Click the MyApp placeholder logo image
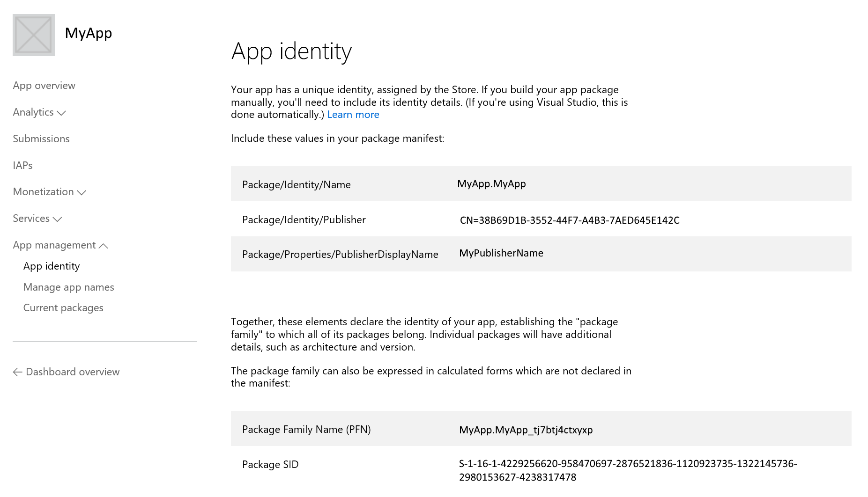 coord(34,35)
